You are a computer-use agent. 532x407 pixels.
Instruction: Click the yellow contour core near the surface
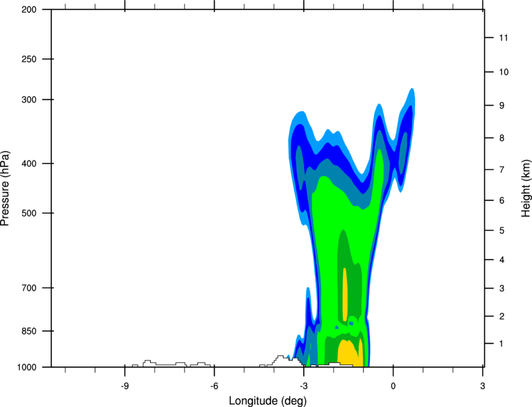pos(349,353)
